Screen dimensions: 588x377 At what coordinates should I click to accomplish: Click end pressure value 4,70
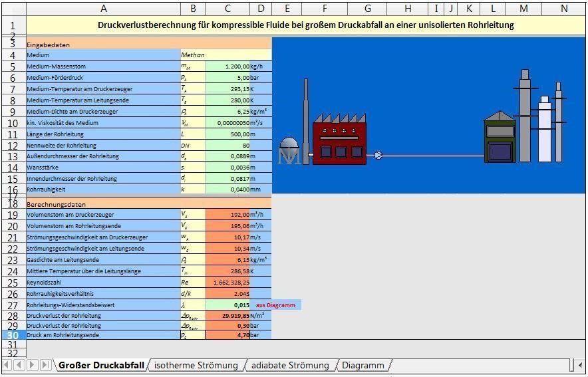pos(227,335)
